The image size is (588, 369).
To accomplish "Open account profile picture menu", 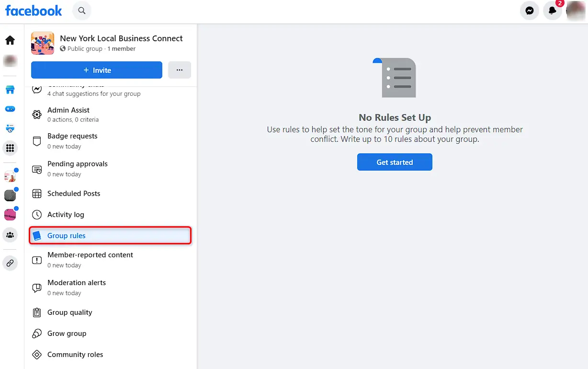I will [x=576, y=11].
